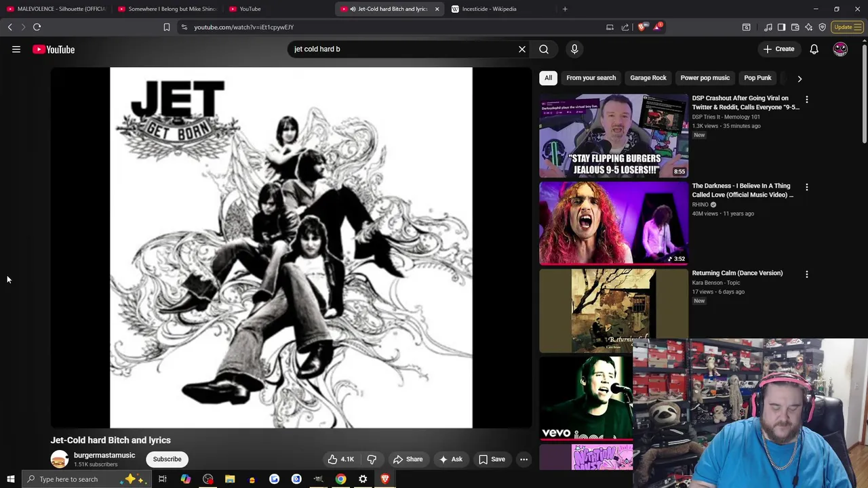The height and width of the screenshot is (488, 868).
Task: Open Brave Wallet icon
Action: [795, 27]
